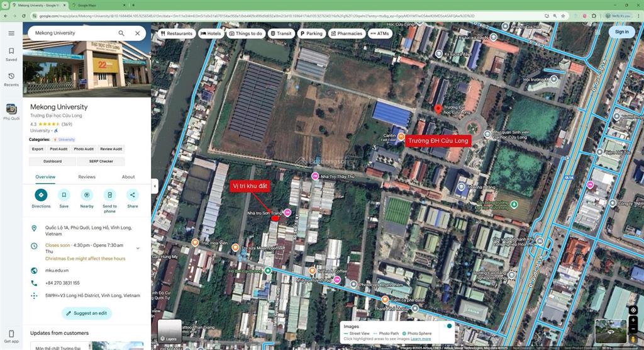This screenshot has width=644, height=350.
Task: Clear the Mekong University search
Action: pos(138,33)
